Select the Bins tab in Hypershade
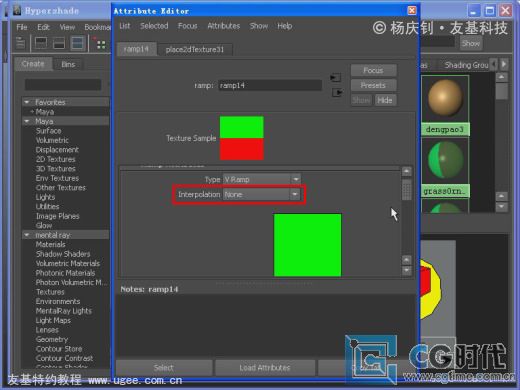520x390 pixels. coord(68,64)
